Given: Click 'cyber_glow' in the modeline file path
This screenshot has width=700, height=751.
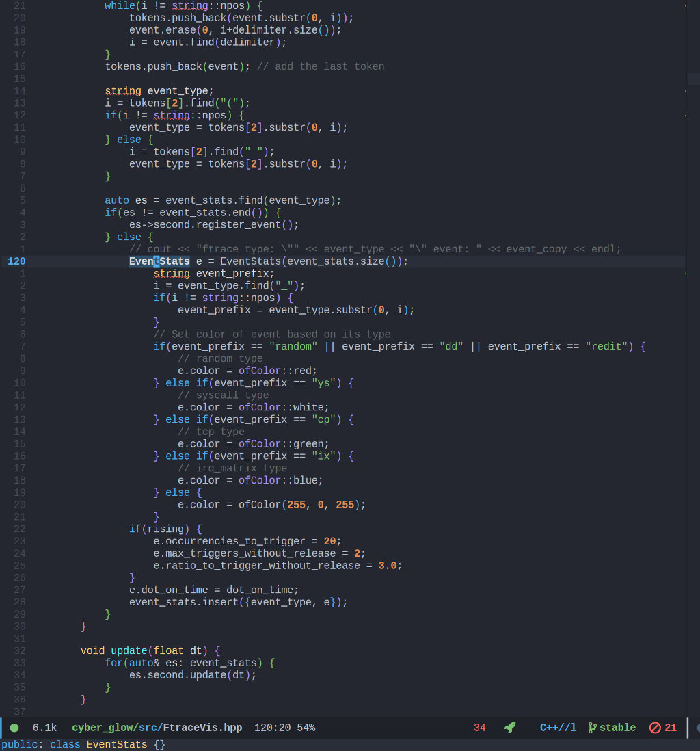Looking at the screenshot, I should point(102,728).
